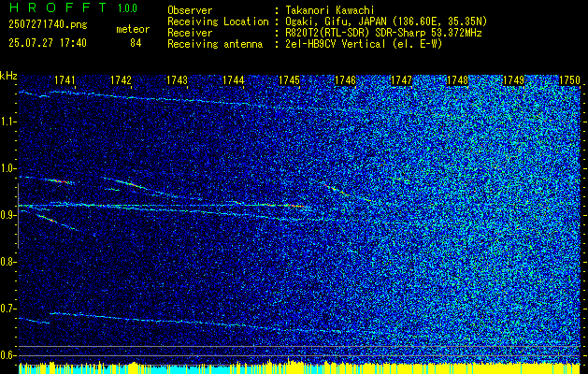This screenshot has width=588, height=374.
Task: Click the kHz axis unit label
Action: pyautogui.click(x=8, y=76)
